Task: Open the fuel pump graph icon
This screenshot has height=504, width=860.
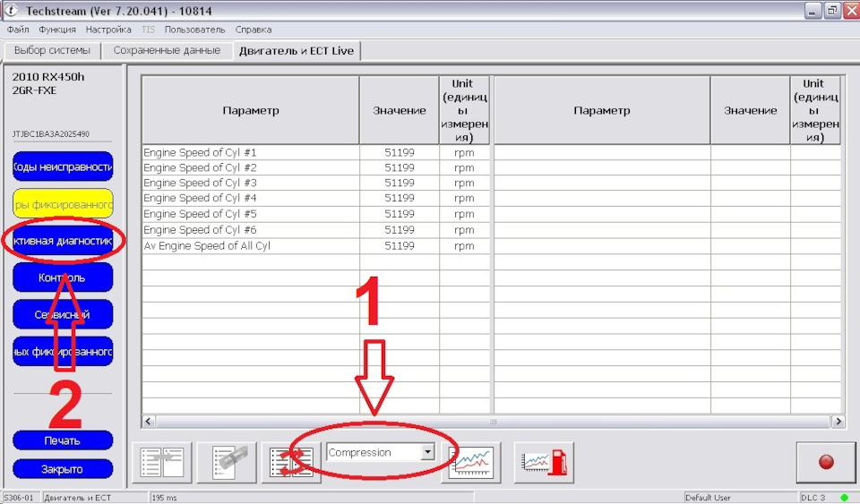Action: [544, 463]
